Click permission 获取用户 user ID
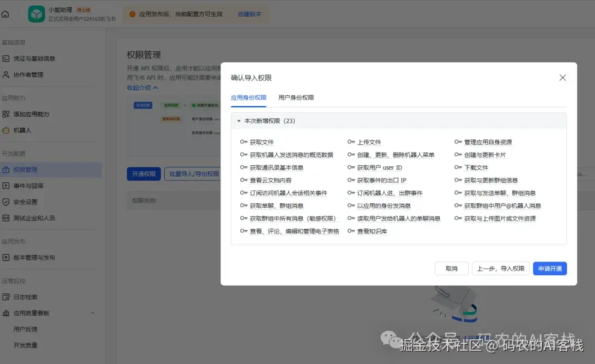 [x=380, y=167]
